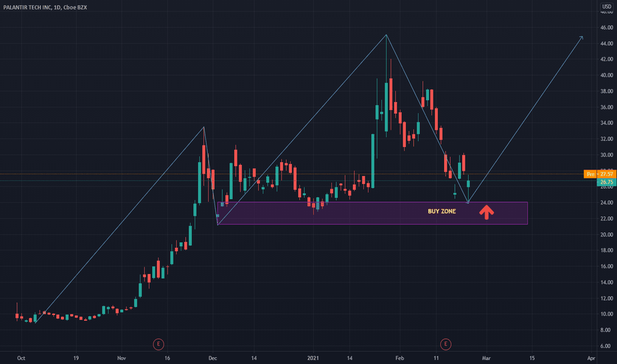Click the 40.00 price scale label
This screenshot has height=364, width=617.
(606, 75)
